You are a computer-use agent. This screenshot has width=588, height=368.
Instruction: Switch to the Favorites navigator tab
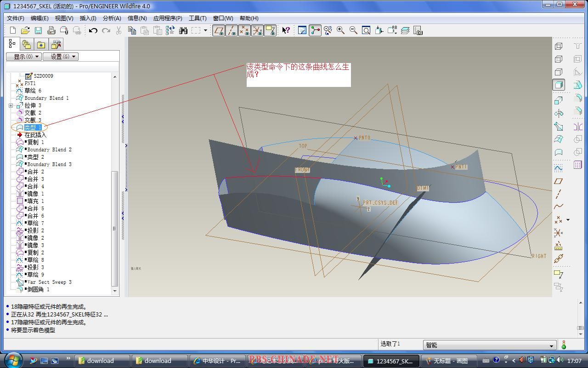(41, 44)
